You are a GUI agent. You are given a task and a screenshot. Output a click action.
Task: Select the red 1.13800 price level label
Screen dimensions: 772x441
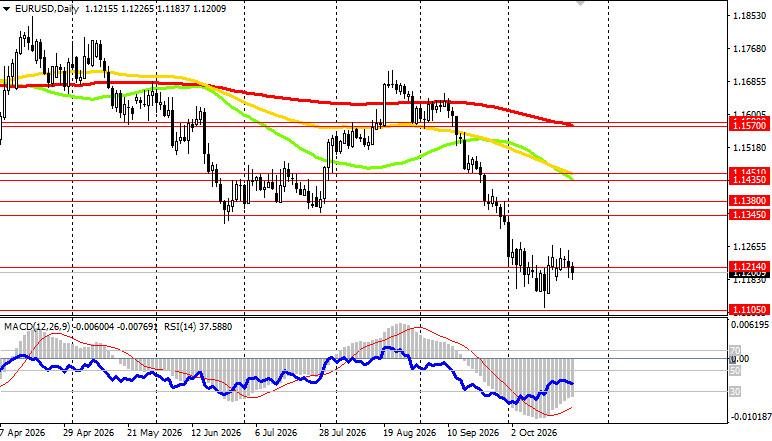pyautogui.click(x=749, y=201)
